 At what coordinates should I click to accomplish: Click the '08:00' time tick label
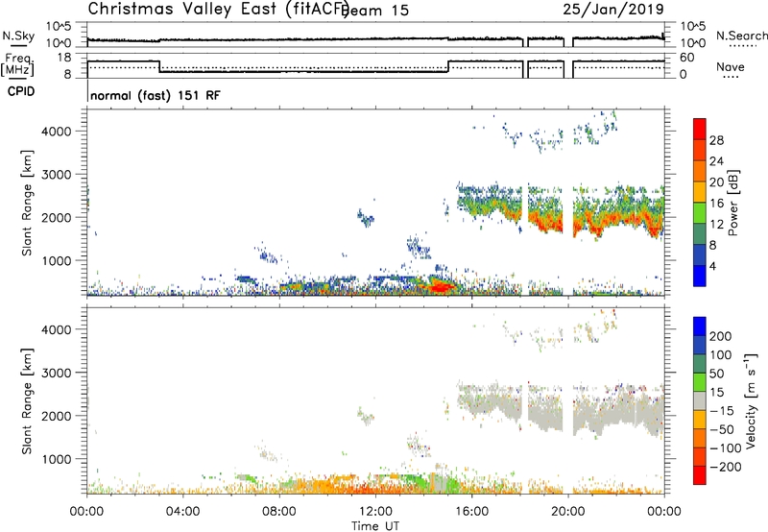pos(279,512)
